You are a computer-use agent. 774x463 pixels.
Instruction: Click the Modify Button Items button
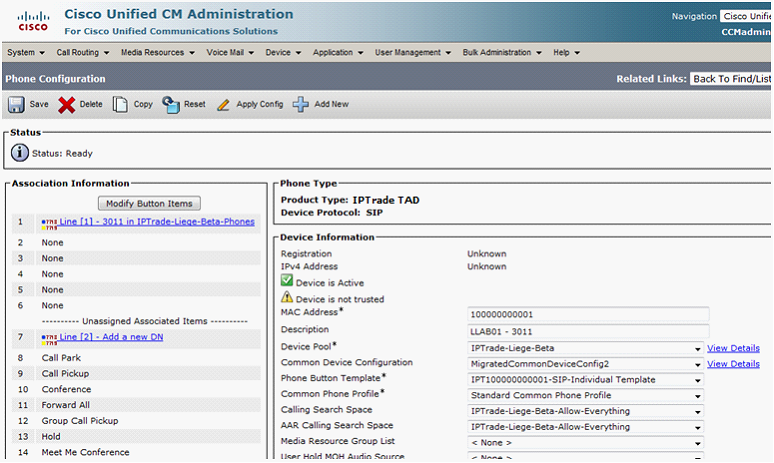click(x=149, y=203)
